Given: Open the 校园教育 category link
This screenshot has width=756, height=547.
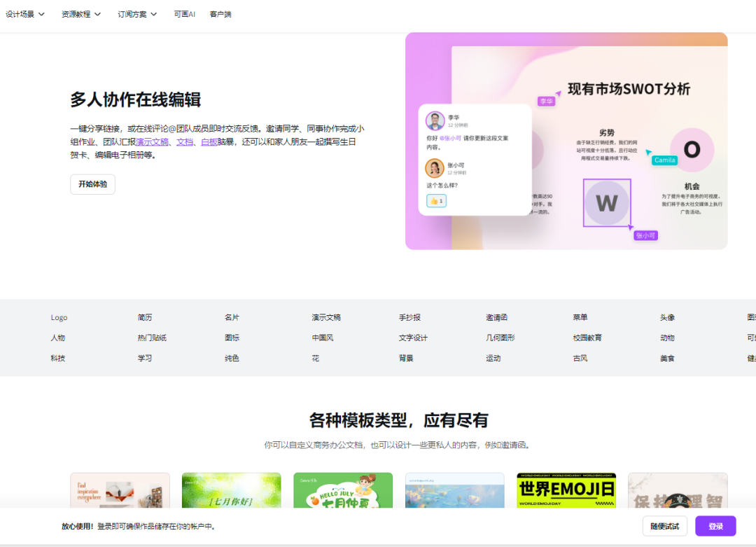Looking at the screenshot, I should pyautogui.click(x=587, y=338).
